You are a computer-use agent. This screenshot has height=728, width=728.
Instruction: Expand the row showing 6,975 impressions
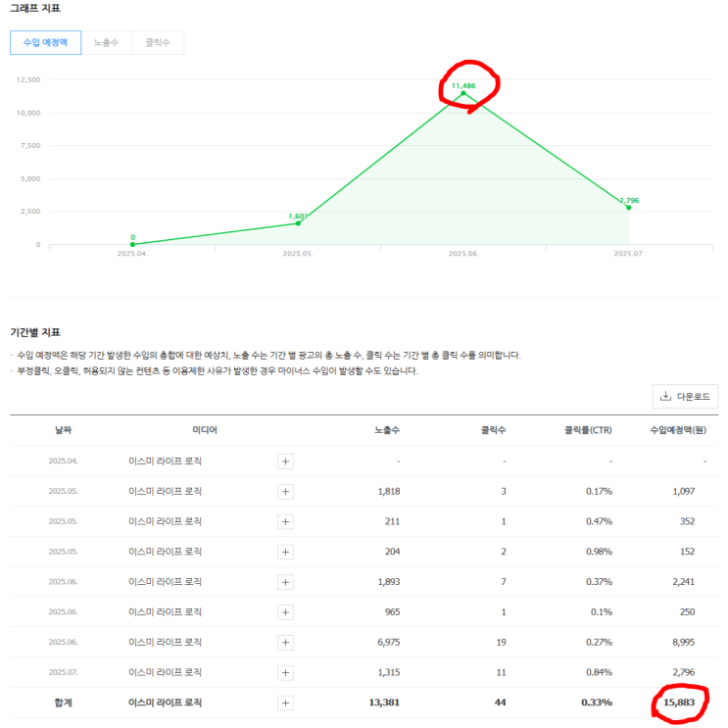pos(285,643)
